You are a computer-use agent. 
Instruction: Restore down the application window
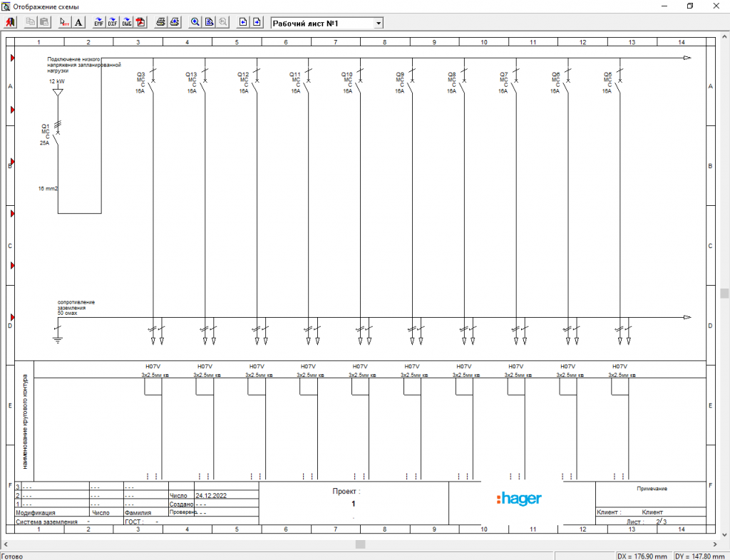click(689, 6)
